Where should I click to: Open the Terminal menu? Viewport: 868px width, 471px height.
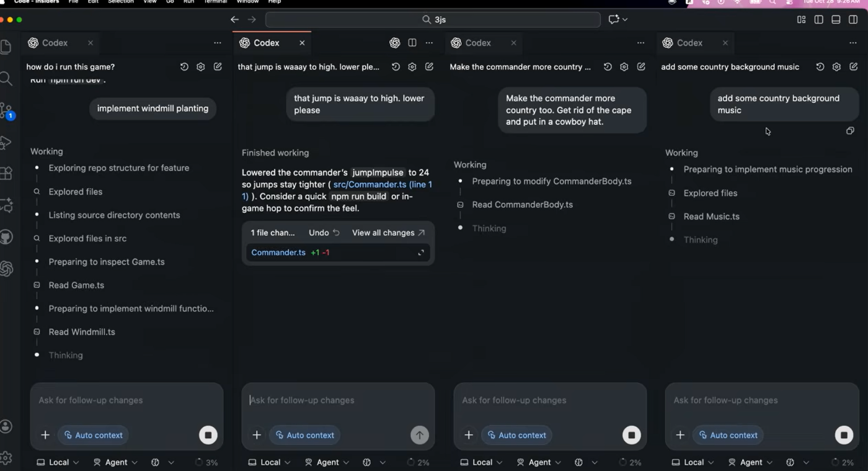click(x=215, y=2)
